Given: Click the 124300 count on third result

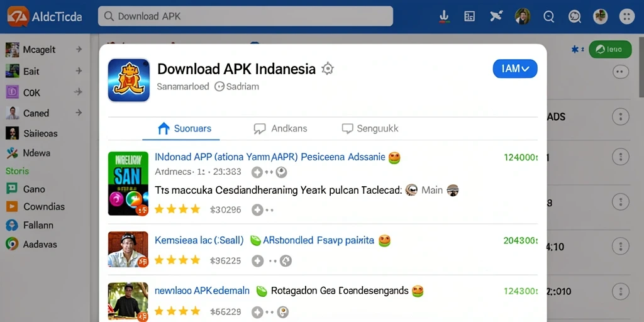Looking at the screenshot, I should 521,291.
